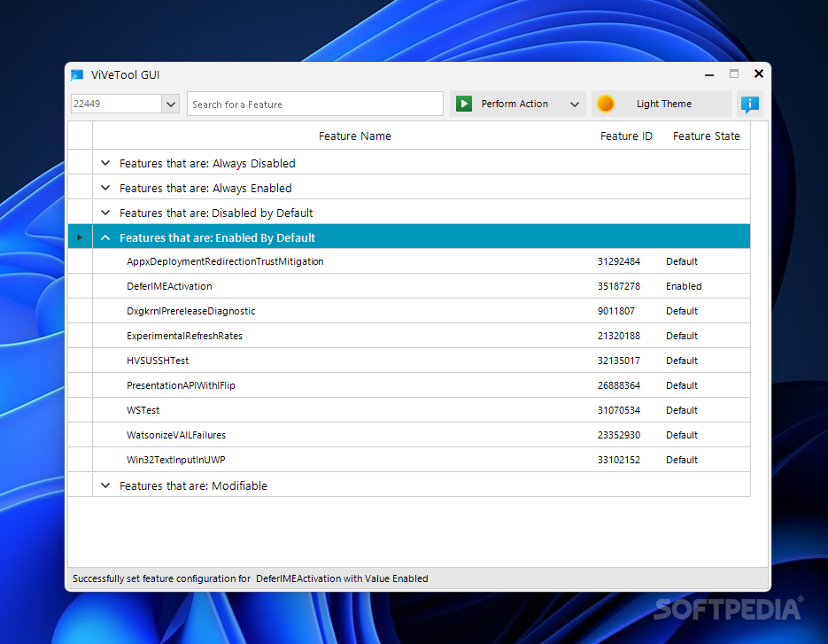Click the sun icon for Light Theme

[x=605, y=104]
